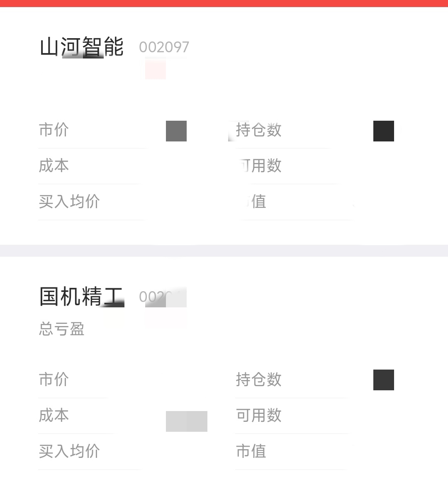Tap 可用数 label under 国机精工

(259, 415)
